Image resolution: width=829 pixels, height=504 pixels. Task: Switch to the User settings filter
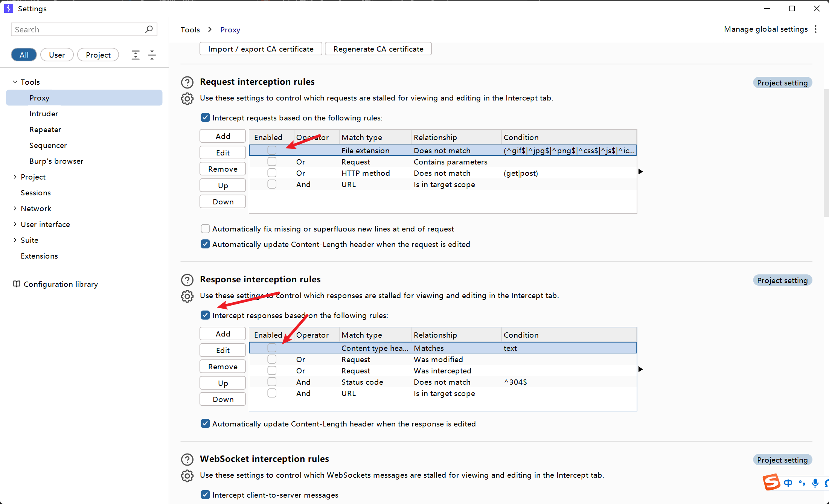coord(57,55)
